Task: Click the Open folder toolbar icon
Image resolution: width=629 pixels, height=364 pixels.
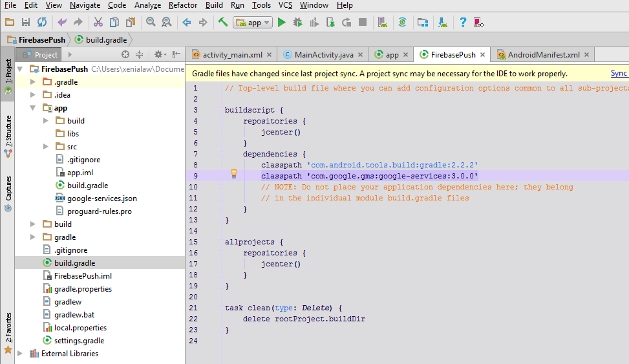Action: point(10,23)
